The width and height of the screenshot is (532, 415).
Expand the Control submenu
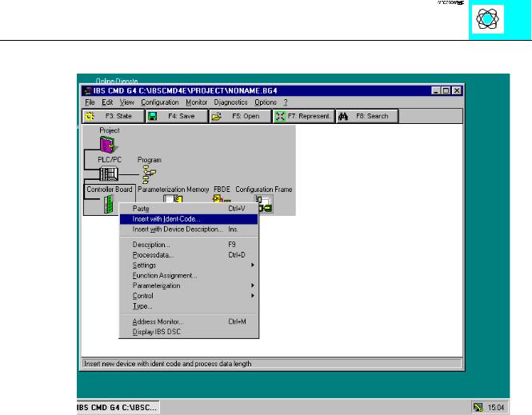[x=189, y=296]
